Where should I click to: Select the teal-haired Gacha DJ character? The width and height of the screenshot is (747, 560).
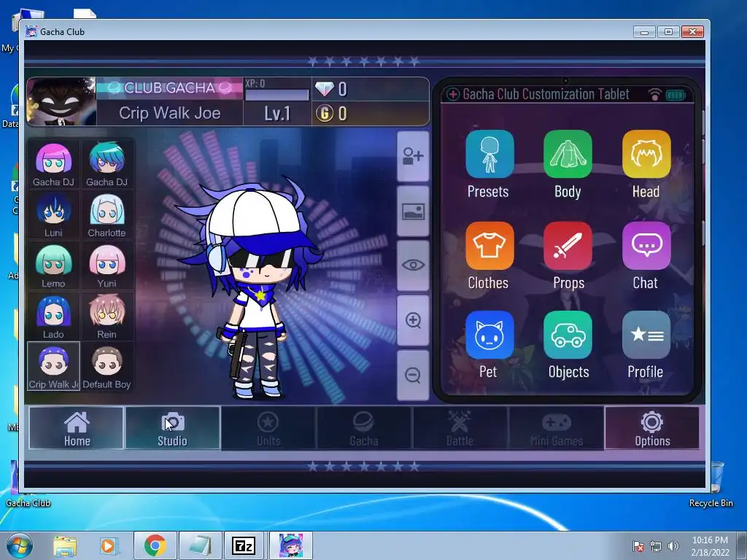pos(107,164)
